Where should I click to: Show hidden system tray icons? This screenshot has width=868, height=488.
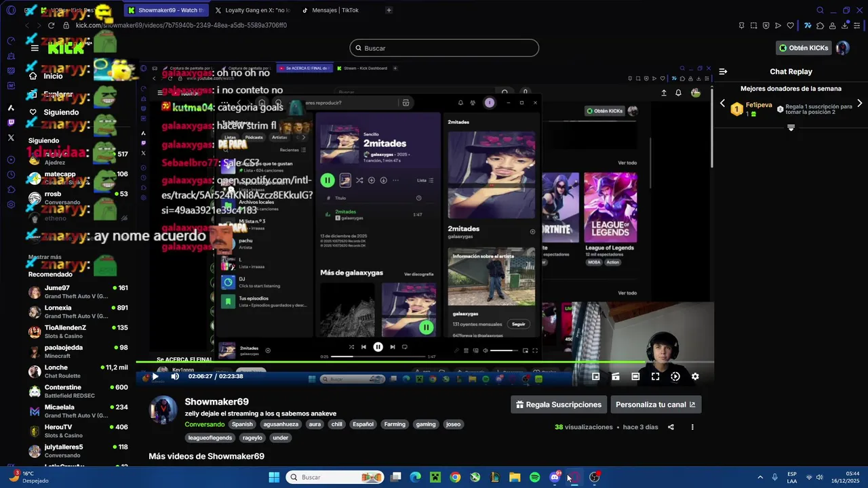coord(759,477)
